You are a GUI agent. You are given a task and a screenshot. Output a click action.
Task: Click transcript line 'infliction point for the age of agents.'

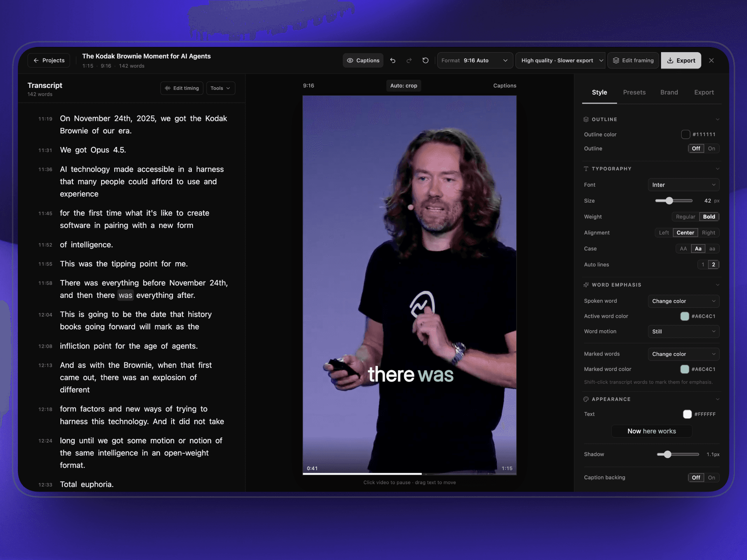[129, 346]
